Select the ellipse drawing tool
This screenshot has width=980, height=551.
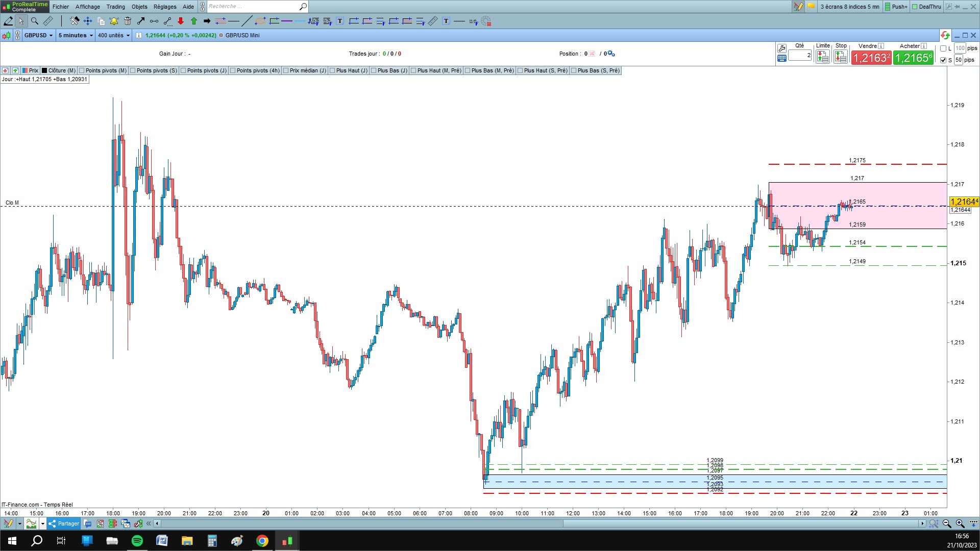pos(260,21)
